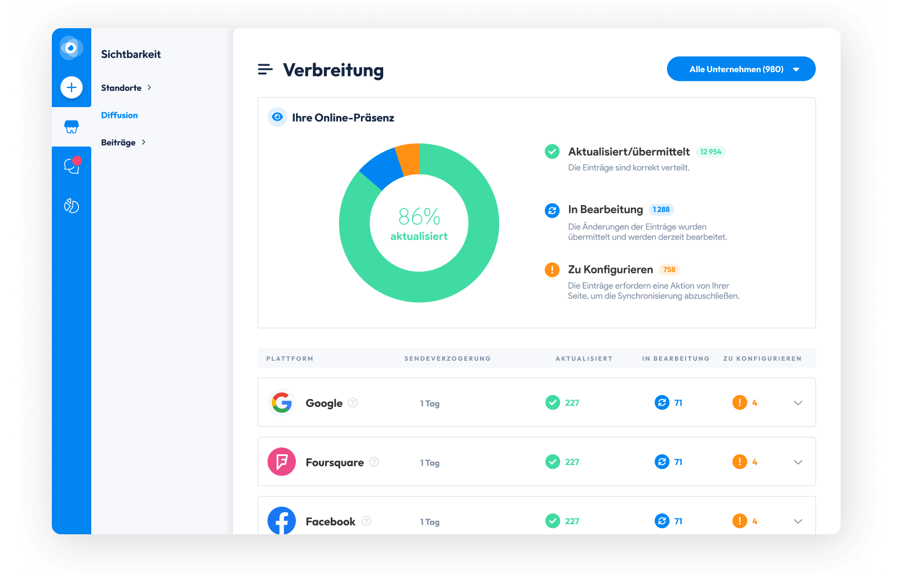This screenshot has height=576, width=924.
Task: Click the green check icon in Foursquare row
Action: (553, 462)
